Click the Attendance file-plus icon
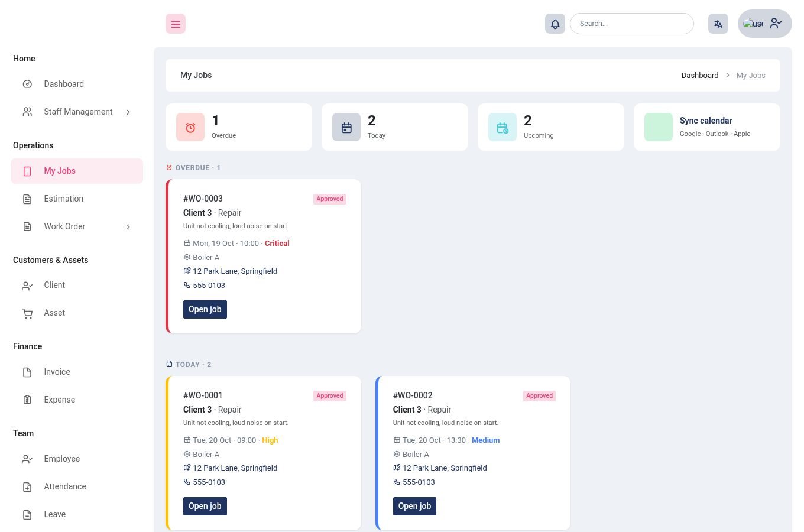The height and width of the screenshot is (532, 804). pos(27,486)
